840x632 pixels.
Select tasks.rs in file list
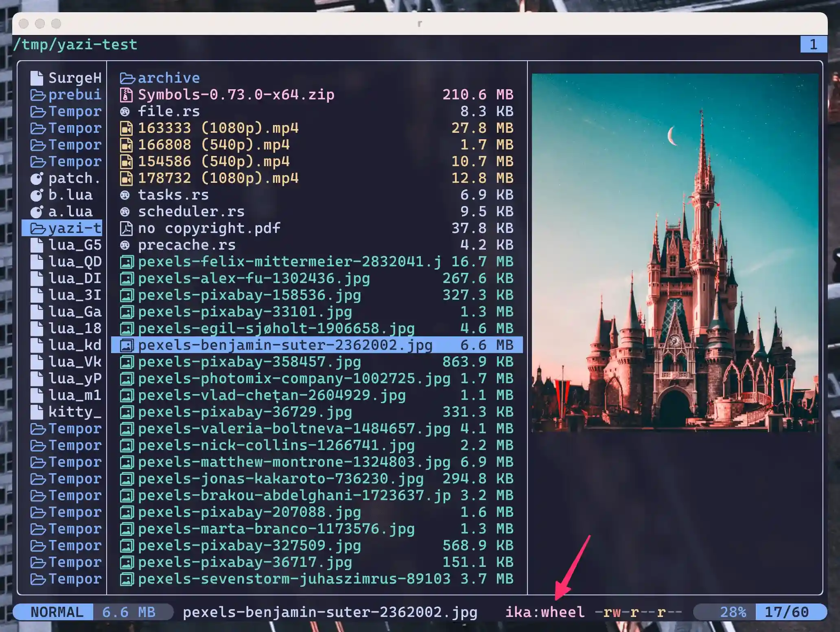coord(173,195)
